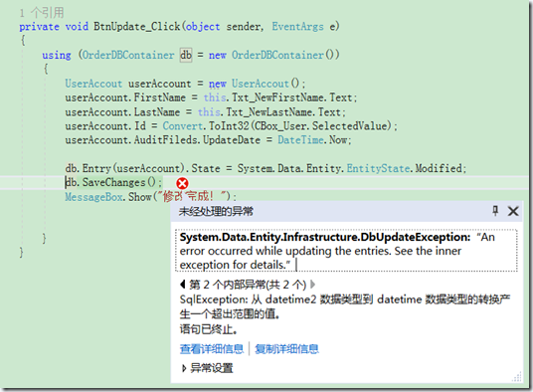The width and height of the screenshot is (533, 392).
Task: Click the BtnUpdate_Click method name
Action: coord(136,27)
